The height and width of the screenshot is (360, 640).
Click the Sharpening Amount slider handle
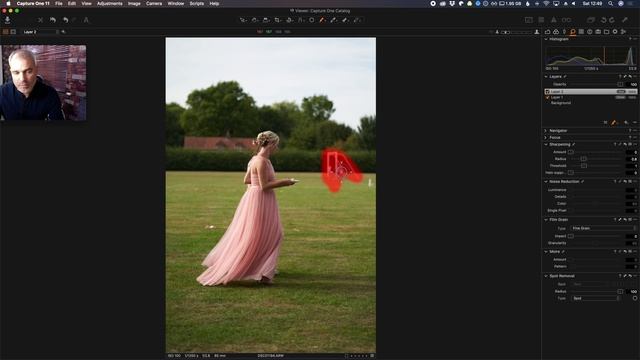coord(571,152)
